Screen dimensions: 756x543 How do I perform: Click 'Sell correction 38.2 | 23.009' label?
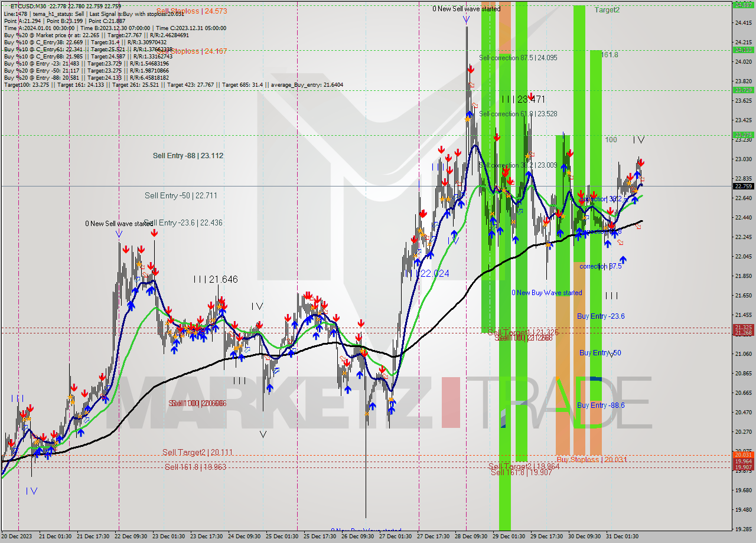pos(518,165)
